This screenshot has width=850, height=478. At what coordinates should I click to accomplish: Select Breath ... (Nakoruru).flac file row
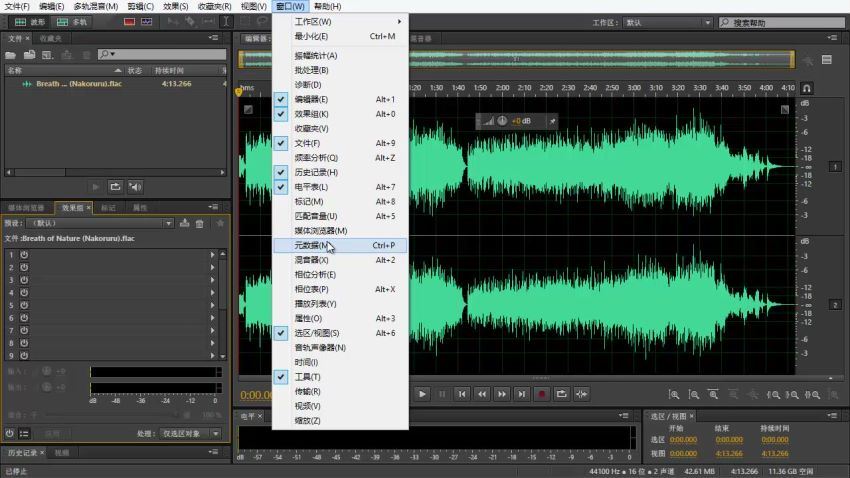(x=115, y=84)
